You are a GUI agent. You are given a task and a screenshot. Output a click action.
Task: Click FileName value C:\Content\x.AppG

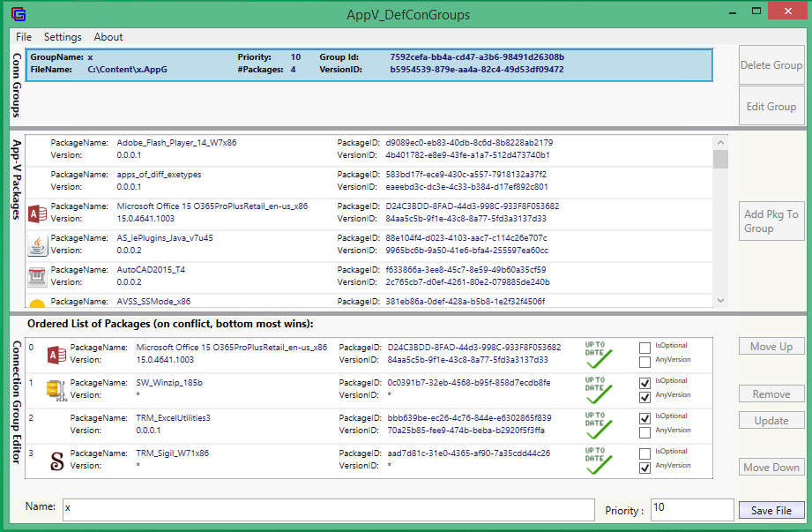(x=127, y=70)
